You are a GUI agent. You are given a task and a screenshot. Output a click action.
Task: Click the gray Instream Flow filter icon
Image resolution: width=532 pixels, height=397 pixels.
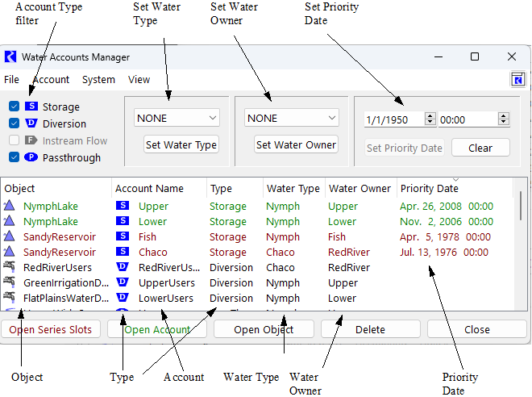[x=31, y=140]
